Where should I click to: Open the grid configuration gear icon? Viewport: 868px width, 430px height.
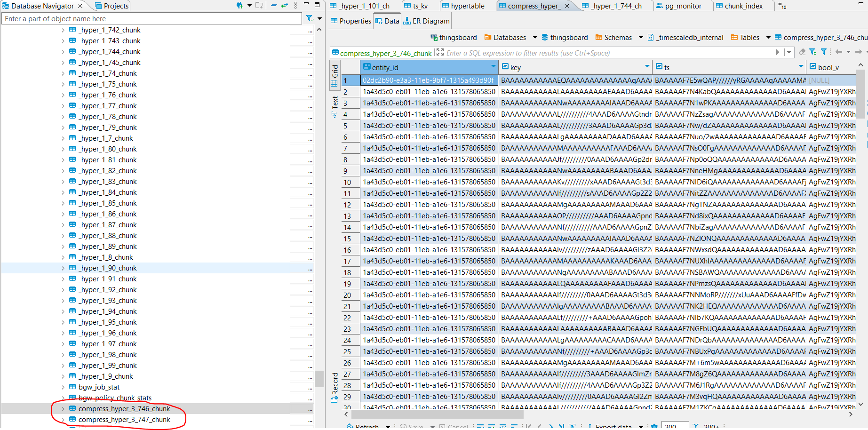654,426
